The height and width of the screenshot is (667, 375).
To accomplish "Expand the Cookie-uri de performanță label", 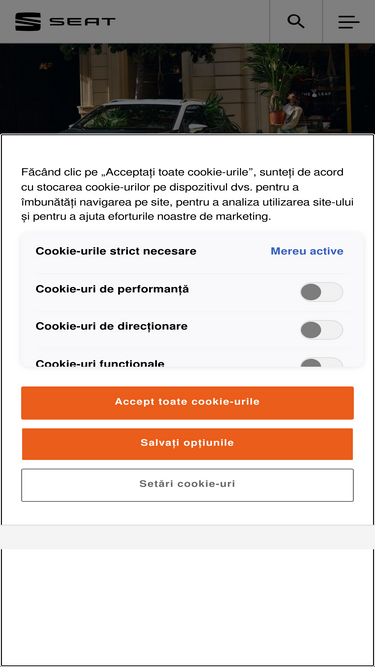I will (112, 289).
